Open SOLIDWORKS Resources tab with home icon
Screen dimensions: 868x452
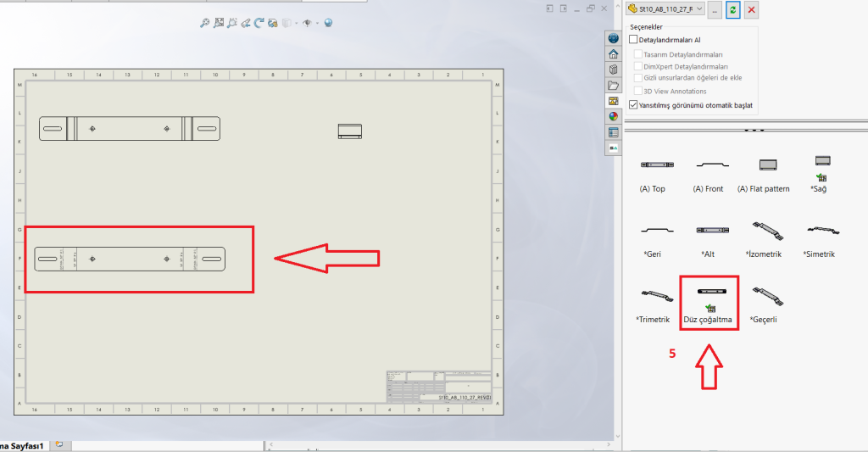point(613,53)
